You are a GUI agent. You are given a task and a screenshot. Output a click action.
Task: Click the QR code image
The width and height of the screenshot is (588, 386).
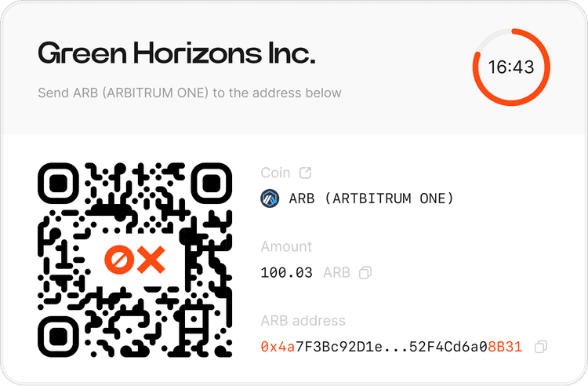(135, 260)
